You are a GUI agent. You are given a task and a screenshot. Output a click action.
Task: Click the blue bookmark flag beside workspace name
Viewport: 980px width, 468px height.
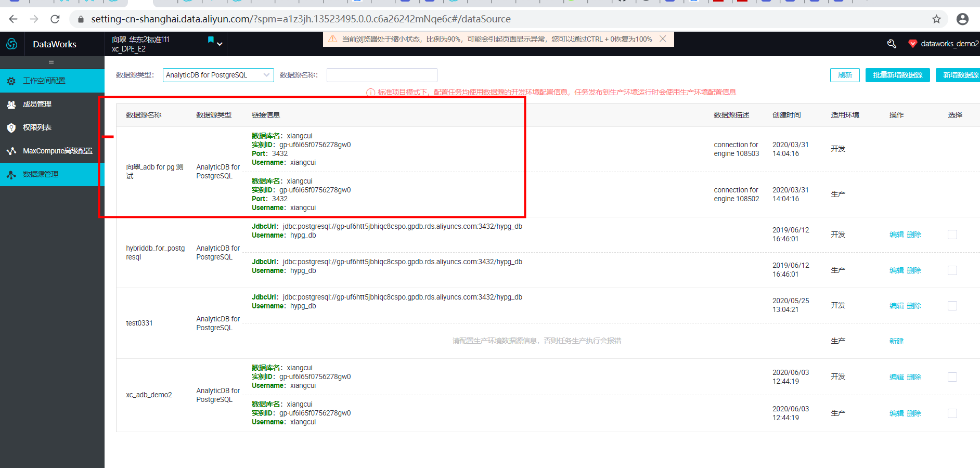tap(211, 40)
